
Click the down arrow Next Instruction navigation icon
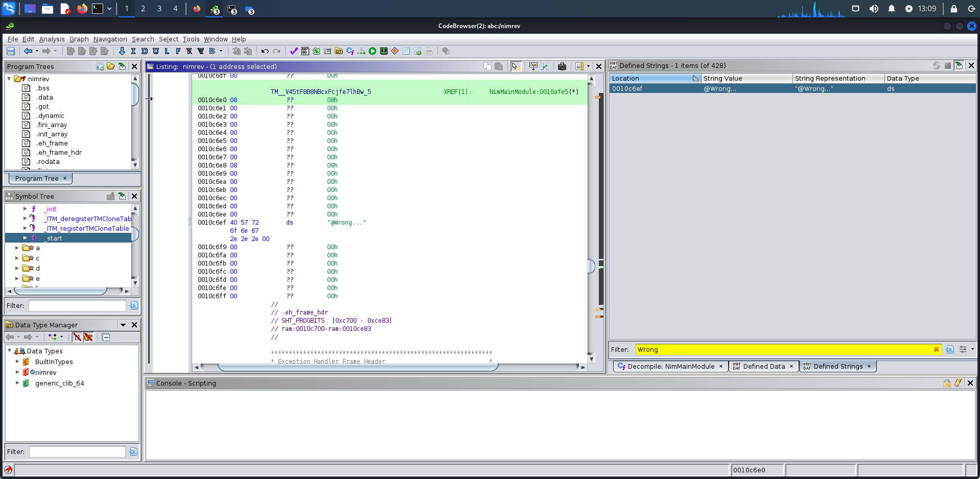(x=122, y=51)
